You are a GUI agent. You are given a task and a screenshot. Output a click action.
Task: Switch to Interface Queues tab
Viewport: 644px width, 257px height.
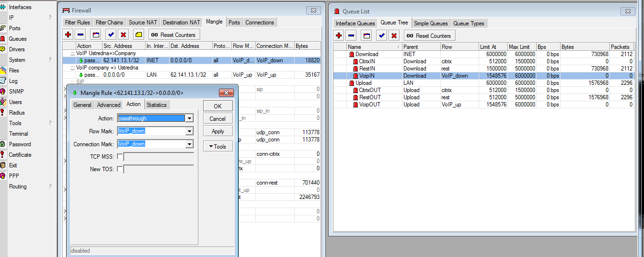[355, 23]
